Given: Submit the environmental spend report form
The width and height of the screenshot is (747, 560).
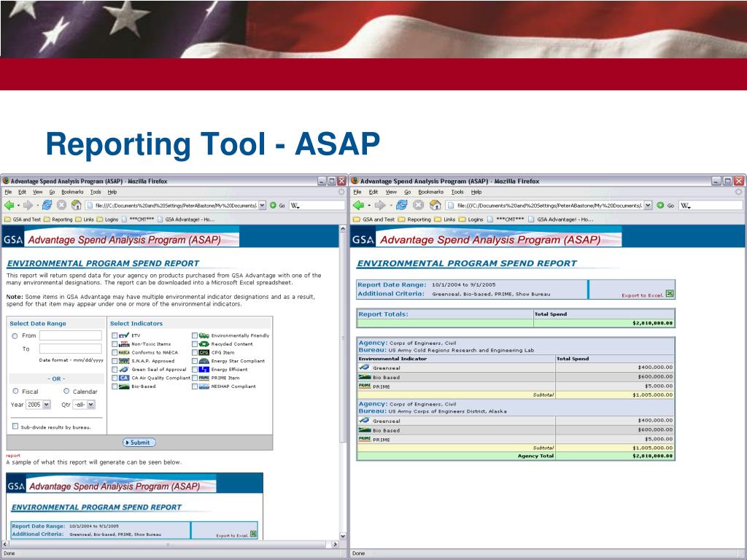Looking at the screenshot, I should click(139, 443).
